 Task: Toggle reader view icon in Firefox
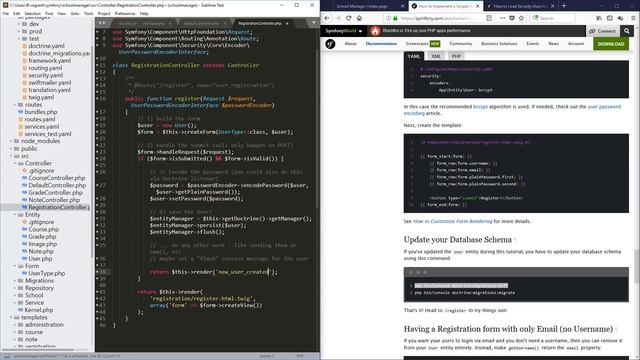point(489,18)
